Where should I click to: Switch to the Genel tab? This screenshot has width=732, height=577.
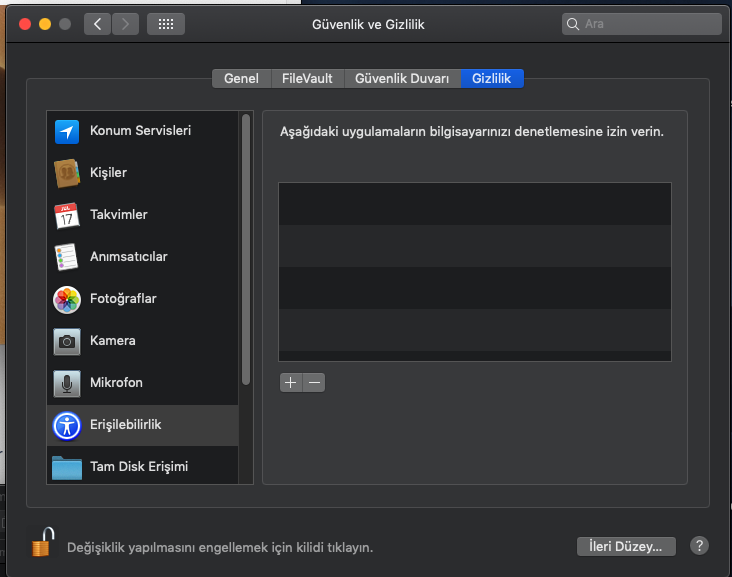pos(241,78)
